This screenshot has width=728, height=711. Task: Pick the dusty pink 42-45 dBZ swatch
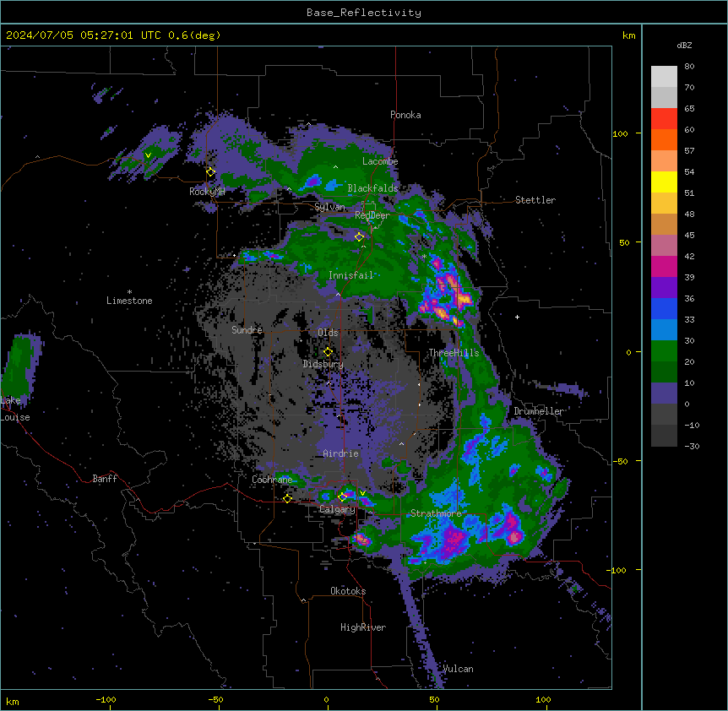664,246
